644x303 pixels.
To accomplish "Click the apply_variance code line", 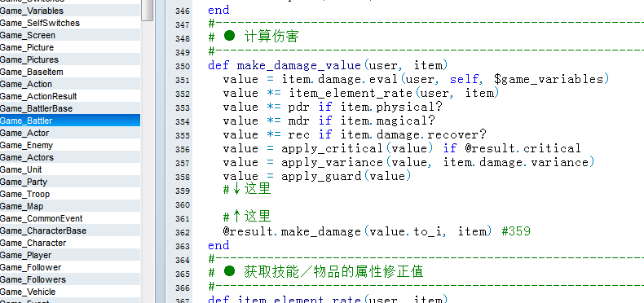I will click(x=408, y=162).
